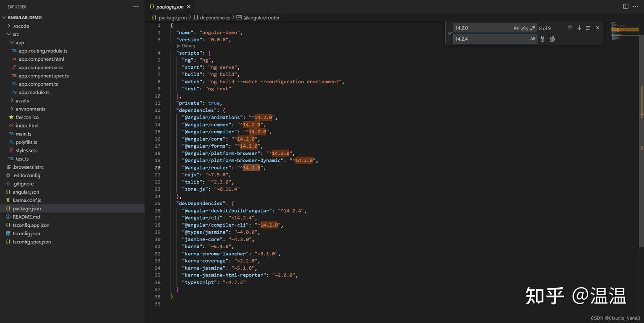Open angular.json file
Screen dimensions: 644x323
pos(72,192)
